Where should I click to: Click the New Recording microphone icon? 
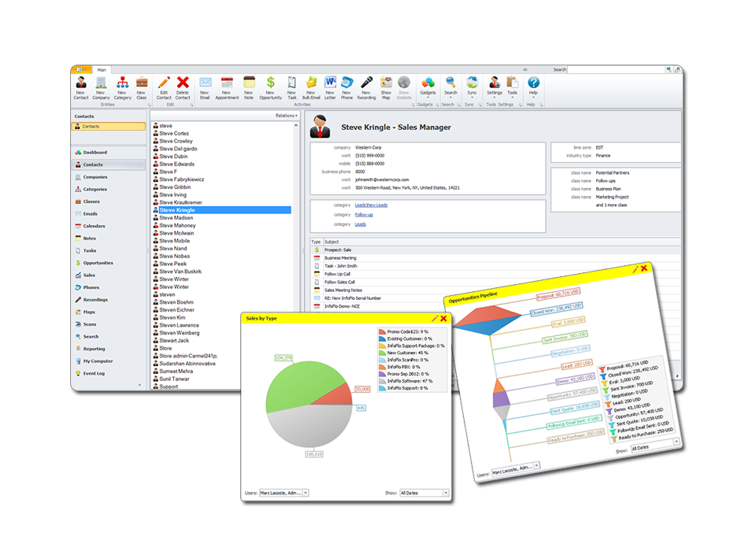366,87
